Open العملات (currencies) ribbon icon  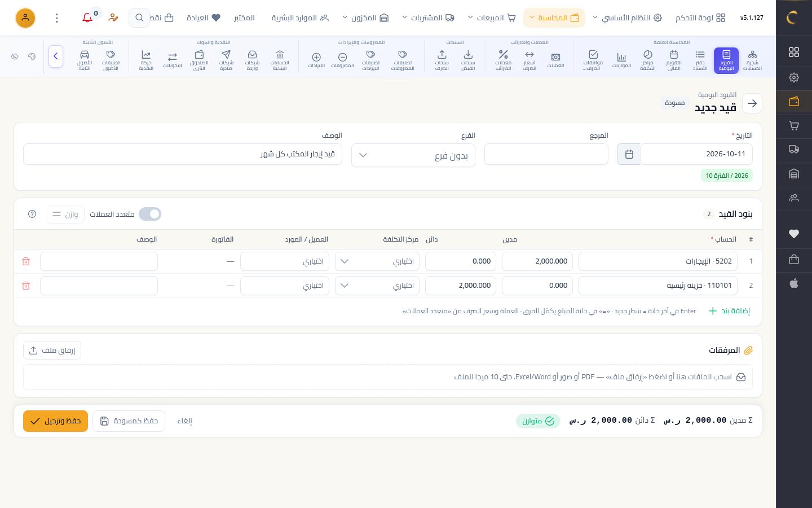coord(555,60)
